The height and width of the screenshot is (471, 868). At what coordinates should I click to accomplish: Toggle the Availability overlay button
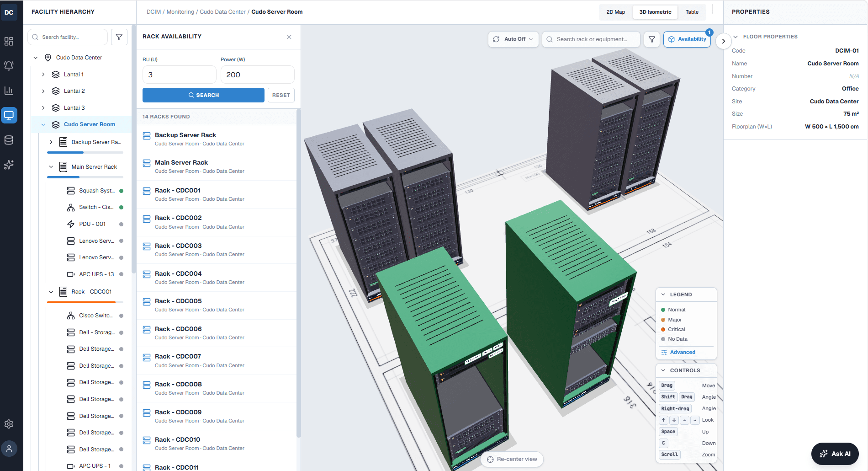tap(687, 39)
